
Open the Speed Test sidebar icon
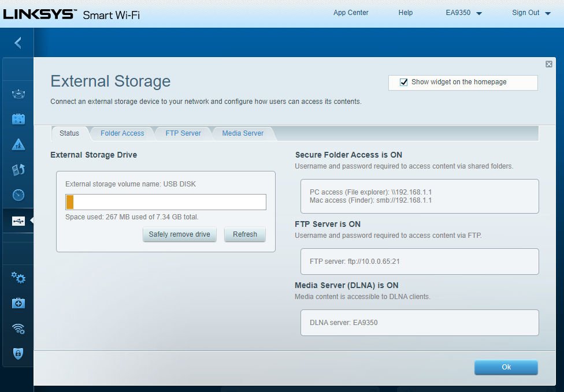[18, 195]
